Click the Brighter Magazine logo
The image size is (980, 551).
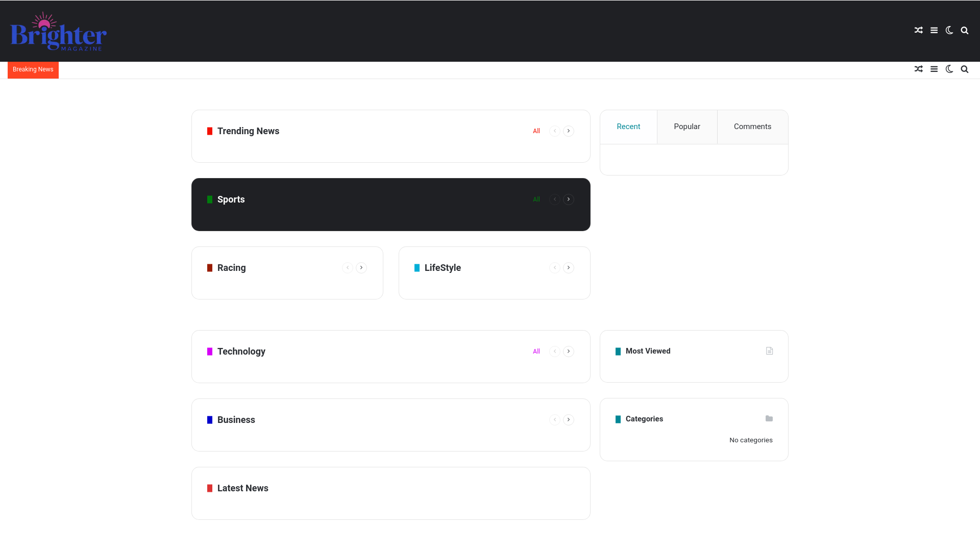click(x=58, y=32)
